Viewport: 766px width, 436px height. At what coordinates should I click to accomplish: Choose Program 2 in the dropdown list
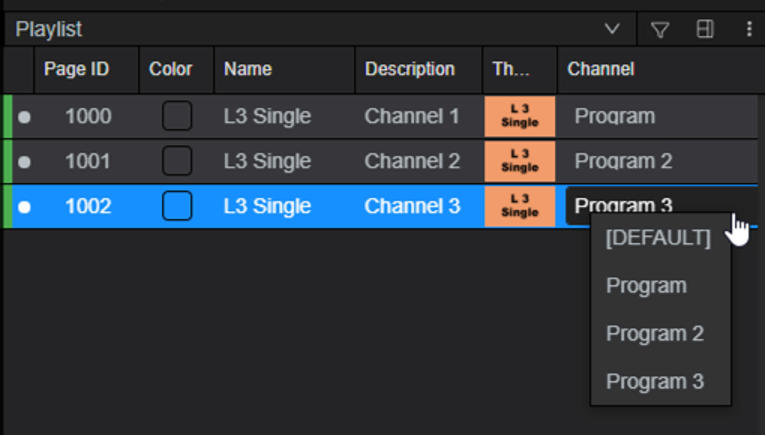click(x=655, y=333)
